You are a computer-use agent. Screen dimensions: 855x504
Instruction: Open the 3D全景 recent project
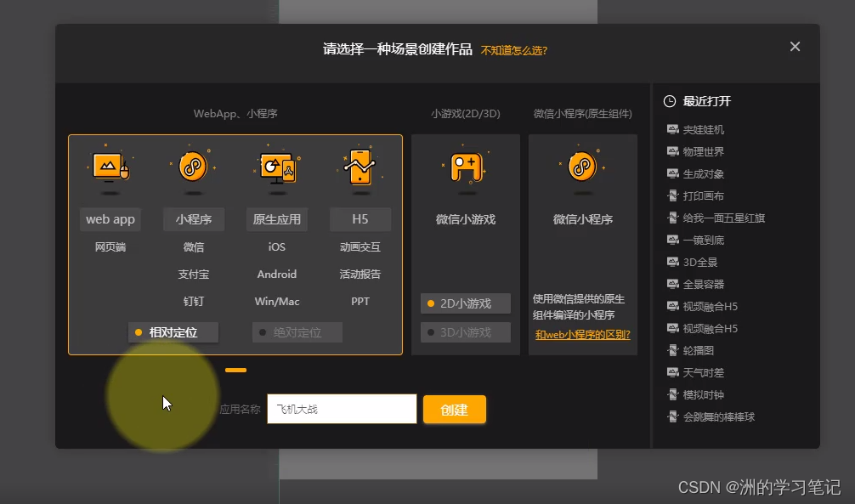(x=699, y=262)
